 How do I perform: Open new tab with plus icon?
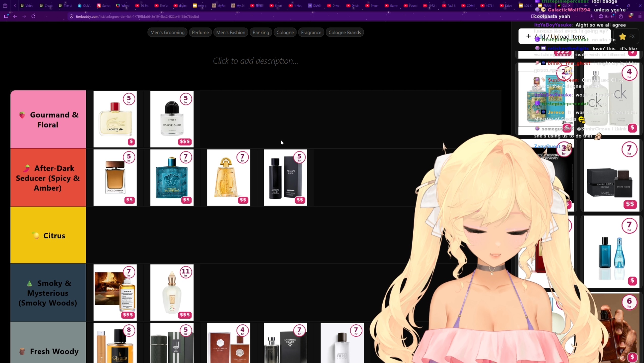point(586,6)
